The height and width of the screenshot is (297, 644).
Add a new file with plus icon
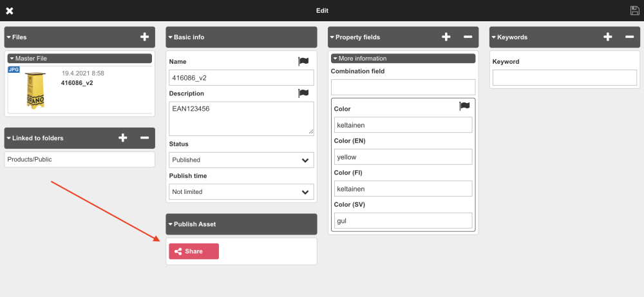pos(144,37)
